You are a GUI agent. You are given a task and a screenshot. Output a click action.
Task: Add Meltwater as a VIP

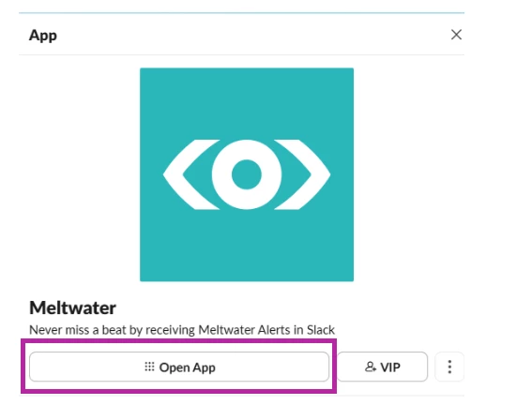(383, 367)
